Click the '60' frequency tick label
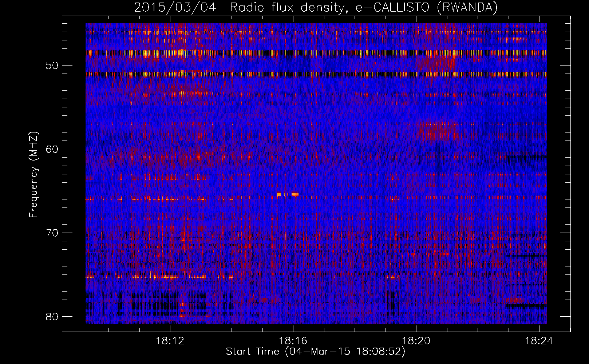 point(52,149)
